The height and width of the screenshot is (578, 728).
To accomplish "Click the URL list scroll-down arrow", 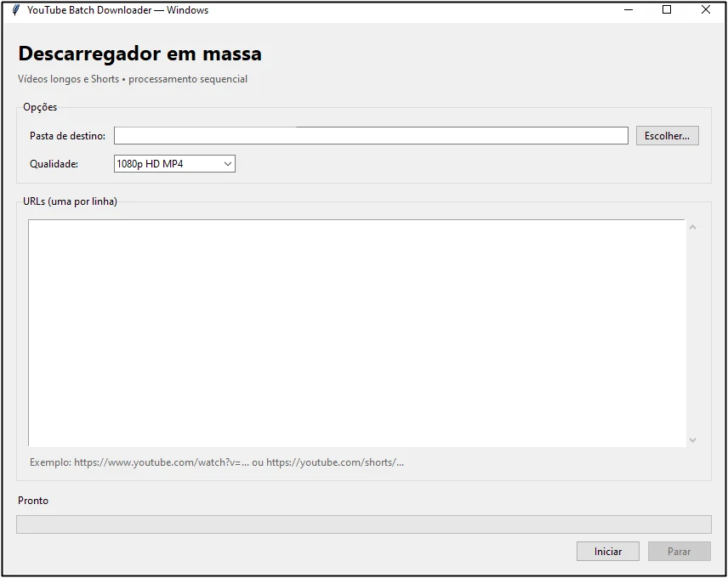I will 693,439.
